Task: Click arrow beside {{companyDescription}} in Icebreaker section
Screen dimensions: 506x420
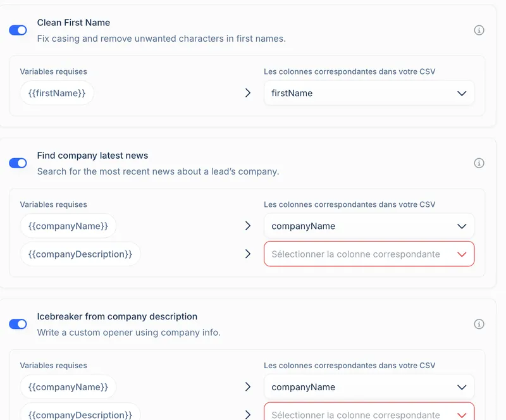Action: click(248, 415)
